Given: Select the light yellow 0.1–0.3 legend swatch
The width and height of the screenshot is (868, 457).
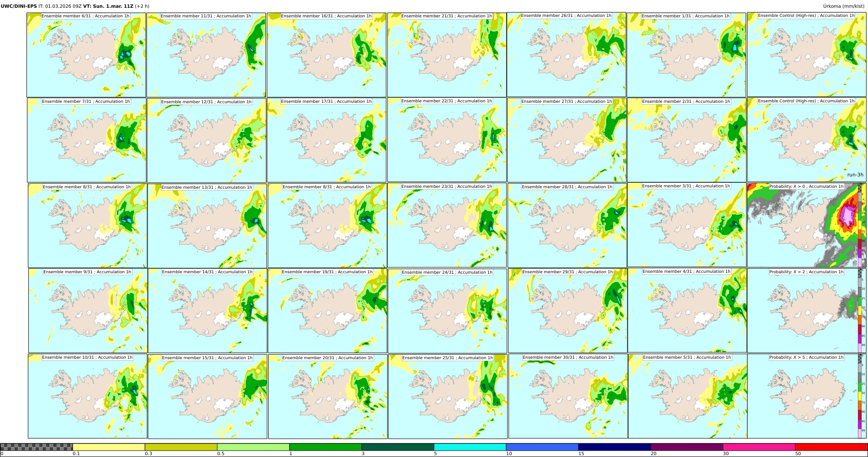Looking at the screenshot, I should point(109,447).
